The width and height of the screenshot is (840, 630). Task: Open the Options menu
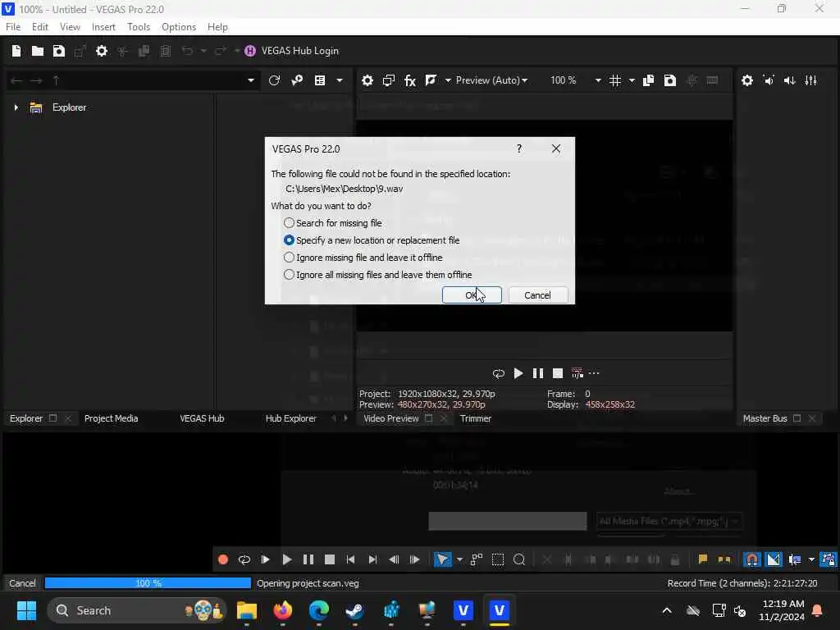179,27
